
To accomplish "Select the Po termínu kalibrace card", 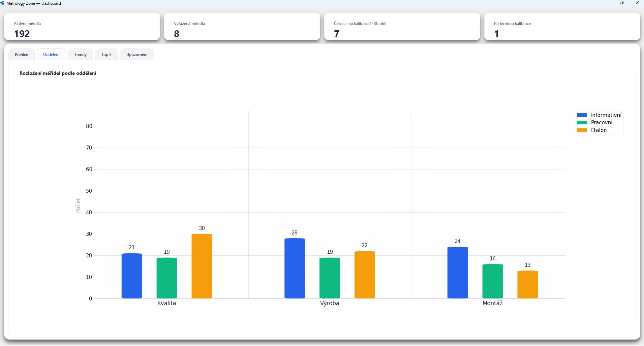I will point(562,27).
